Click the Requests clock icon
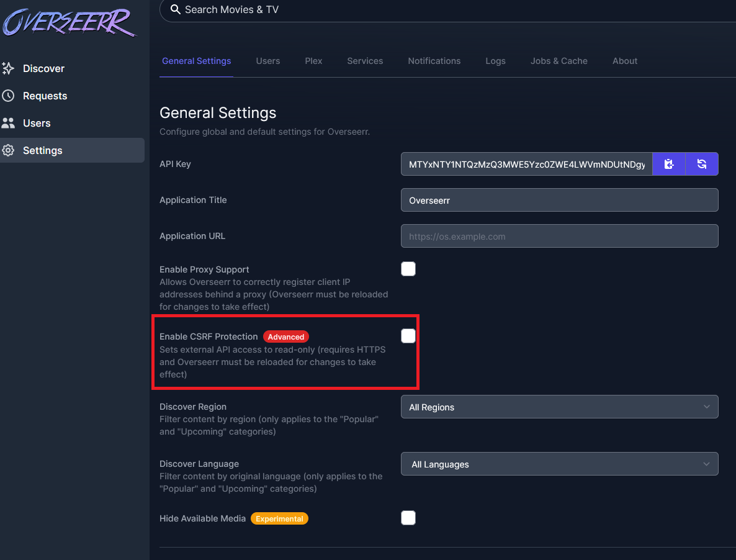This screenshot has width=736, height=560. point(9,96)
